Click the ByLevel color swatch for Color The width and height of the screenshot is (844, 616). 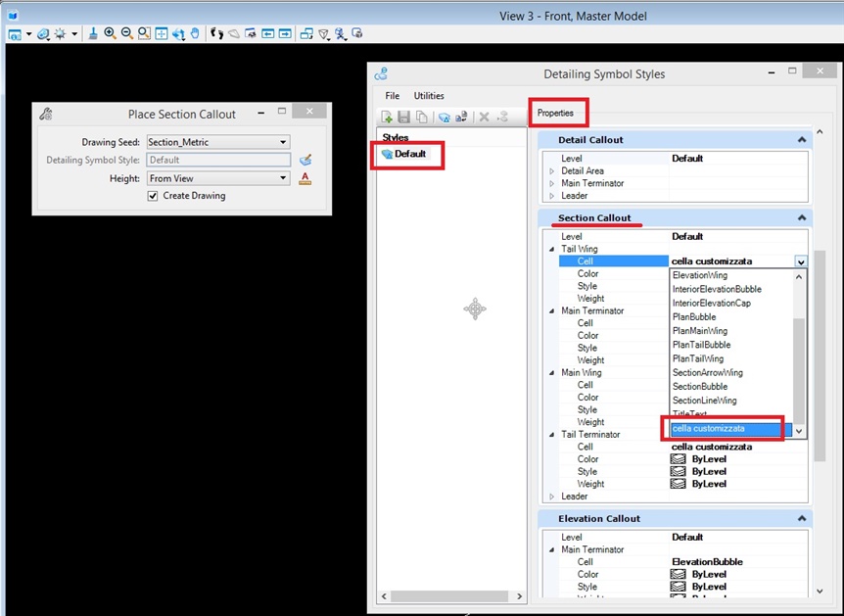point(678,458)
